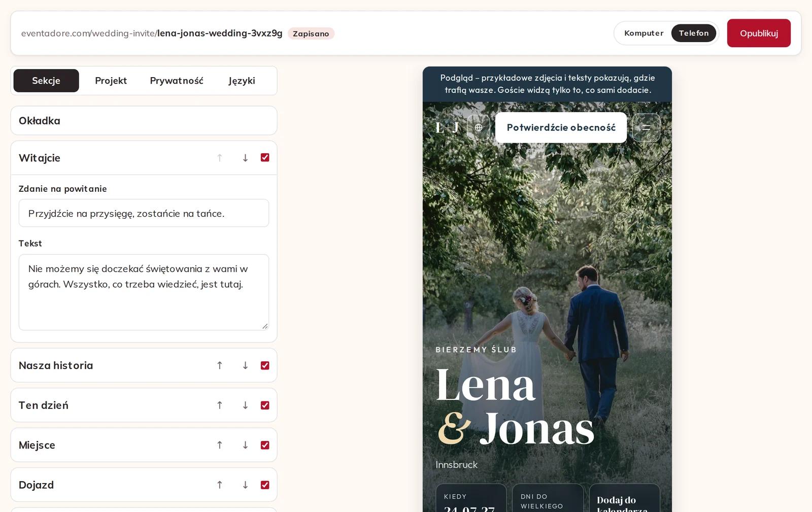The width and height of the screenshot is (812, 512).
Task: Open the globe language icon in preview
Action: click(479, 127)
